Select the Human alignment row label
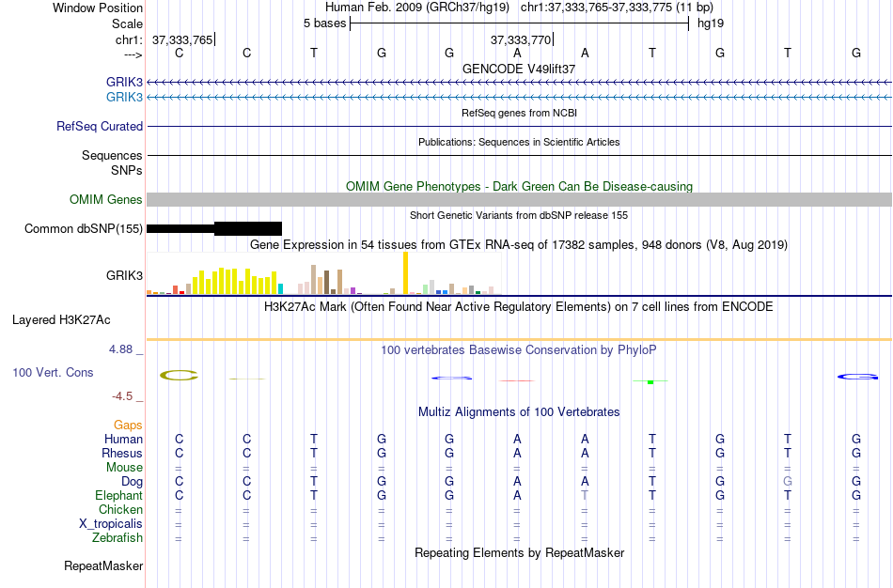893x588 pixels. click(x=123, y=439)
